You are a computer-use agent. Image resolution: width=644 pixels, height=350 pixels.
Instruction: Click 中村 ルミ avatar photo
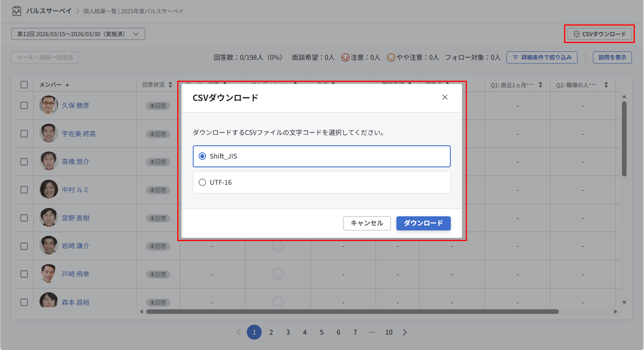tap(49, 189)
